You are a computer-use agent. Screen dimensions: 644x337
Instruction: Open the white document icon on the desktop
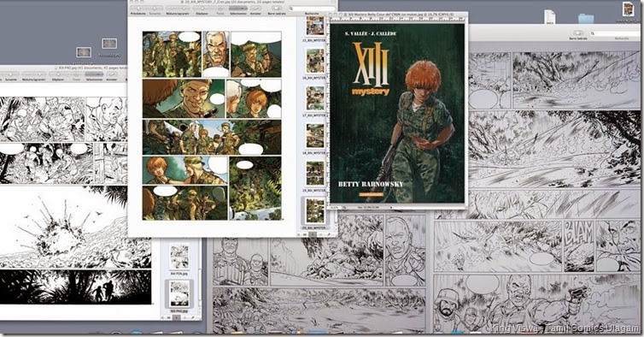point(550,17)
